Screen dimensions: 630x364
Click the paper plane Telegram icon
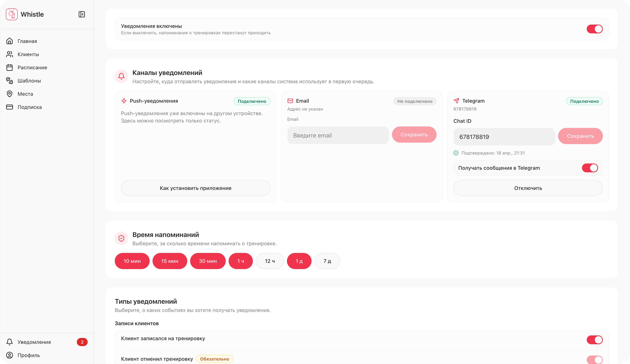coord(456,101)
